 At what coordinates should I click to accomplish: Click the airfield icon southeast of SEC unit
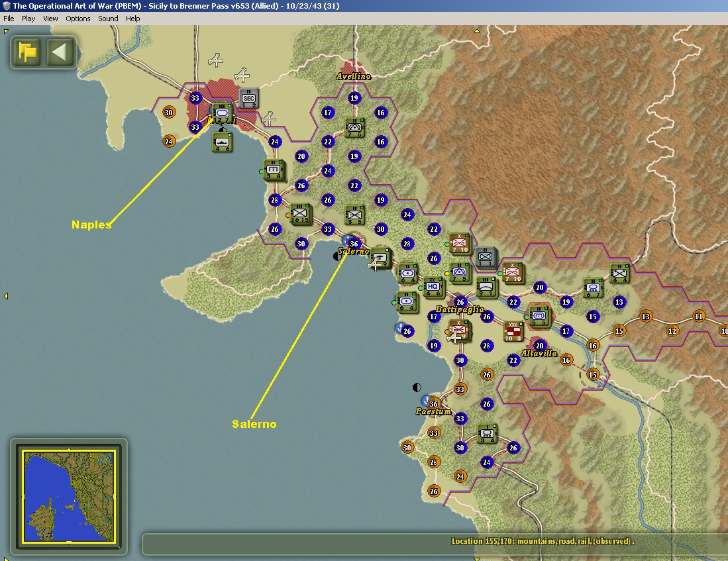[268, 119]
